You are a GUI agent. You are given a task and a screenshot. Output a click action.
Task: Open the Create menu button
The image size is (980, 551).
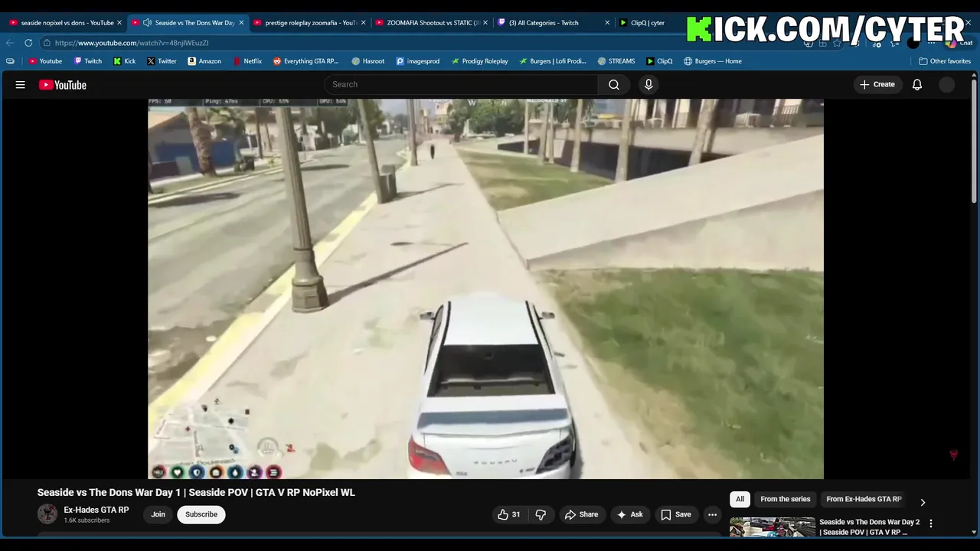[x=877, y=85]
